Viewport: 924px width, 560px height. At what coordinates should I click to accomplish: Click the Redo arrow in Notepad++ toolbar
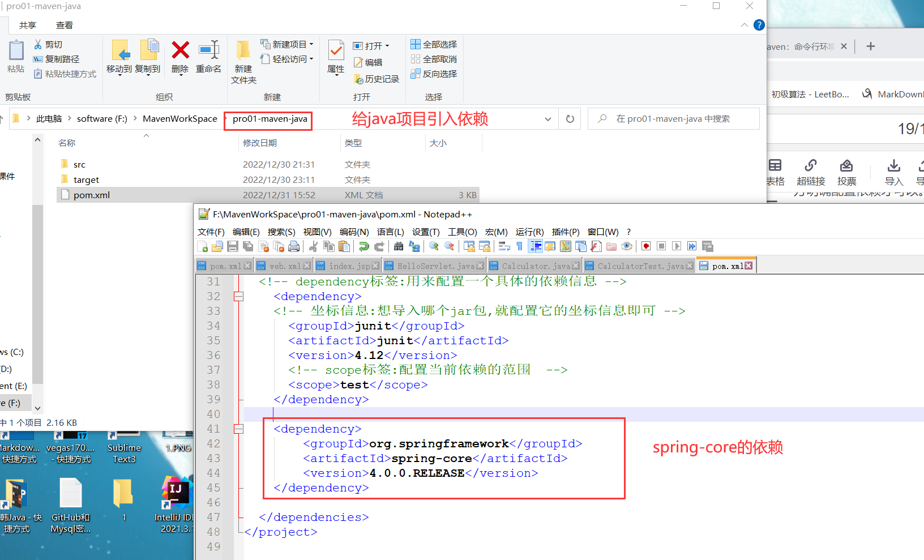pos(379,246)
